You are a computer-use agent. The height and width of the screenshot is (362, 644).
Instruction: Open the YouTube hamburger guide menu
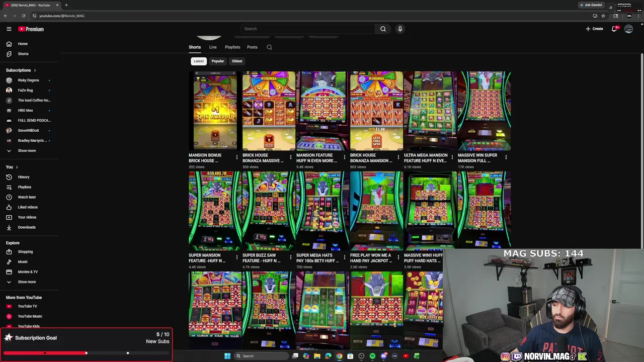tap(9, 29)
